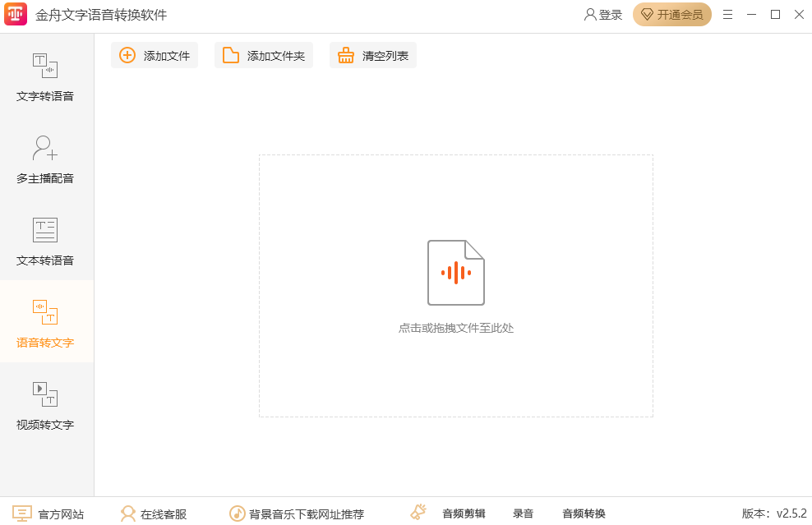812x525 pixels.
Task: Select the 文本转语音 sidebar icon
Action: click(x=47, y=242)
